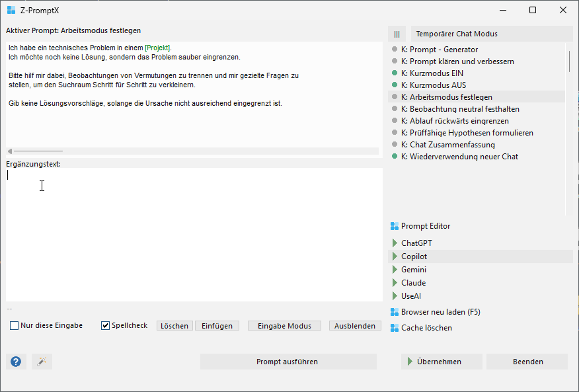This screenshot has height=392, width=579.
Task: Click the magic wand icon button
Action: tap(42, 362)
